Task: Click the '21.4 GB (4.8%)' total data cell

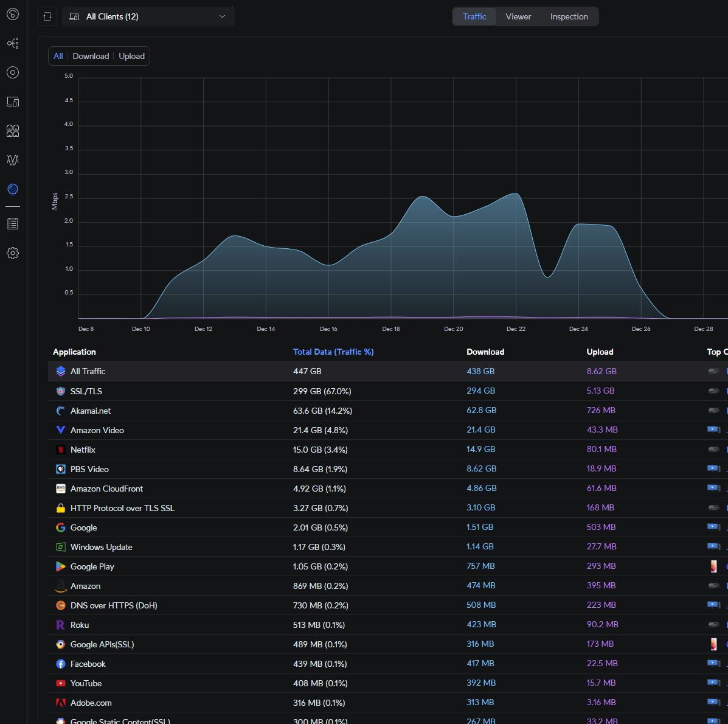Action: 321,430
